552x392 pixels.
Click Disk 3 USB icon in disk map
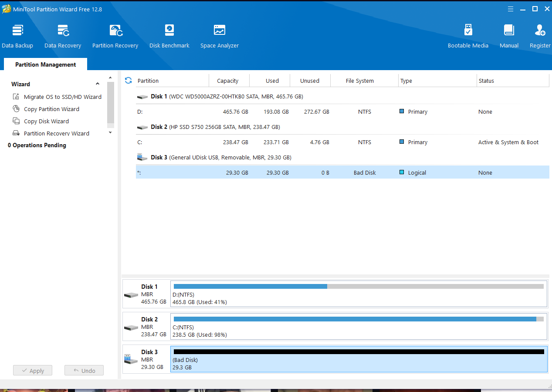131,360
